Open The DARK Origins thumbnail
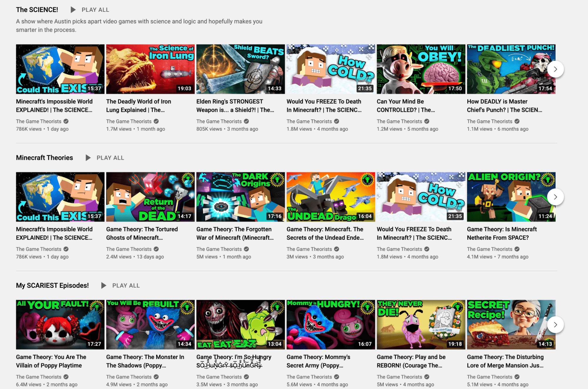Image resolution: width=588 pixels, height=389 pixels. click(241, 197)
